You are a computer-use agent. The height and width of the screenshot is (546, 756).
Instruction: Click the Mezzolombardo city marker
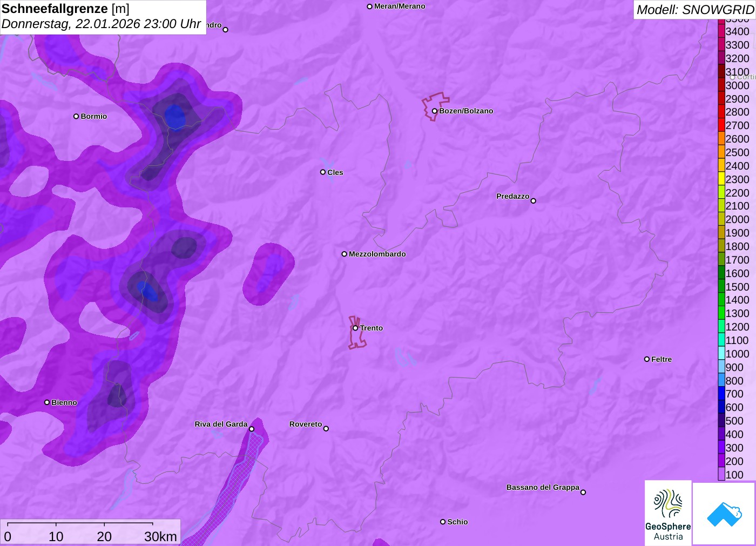point(345,254)
